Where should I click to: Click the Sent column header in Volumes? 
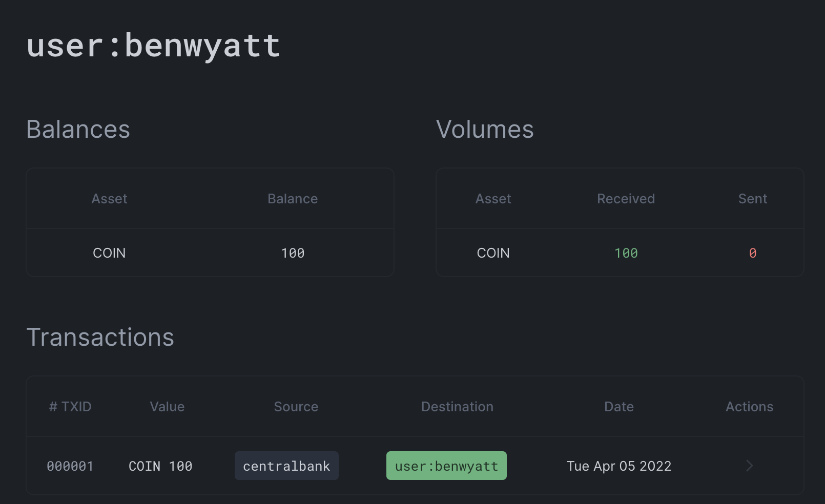(x=752, y=199)
